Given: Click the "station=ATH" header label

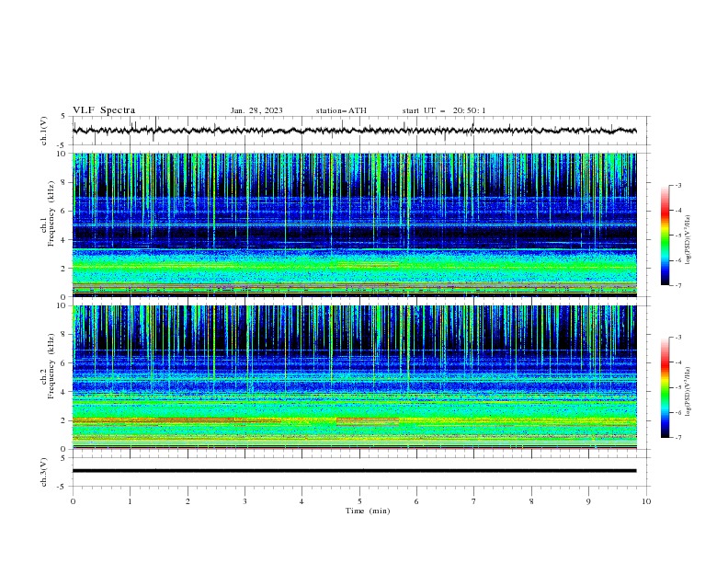Looking at the screenshot, I should coord(341,110).
